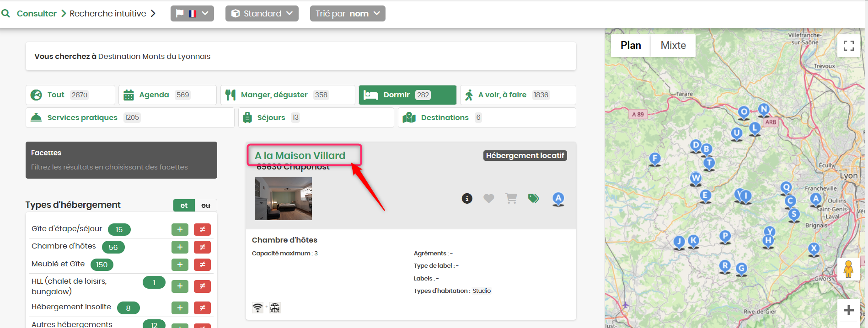Switch map to Mixte view
The image size is (868, 328).
pyautogui.click(x=673, y=46)
